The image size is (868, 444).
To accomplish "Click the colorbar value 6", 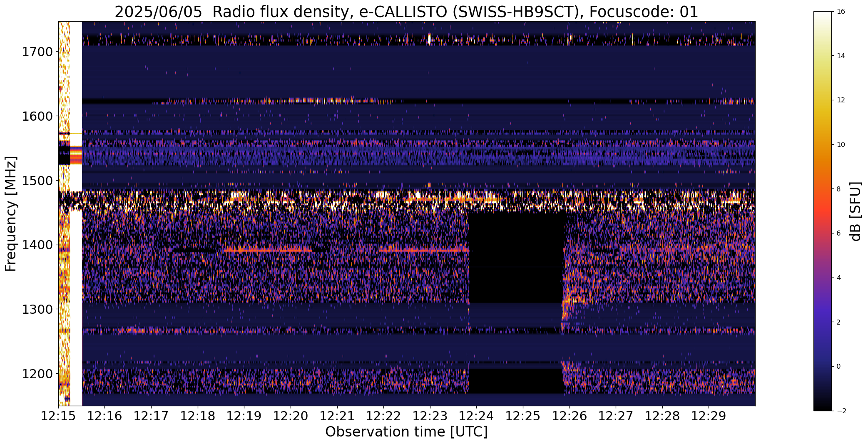I will pyautogui.click(x=838, y=233).
